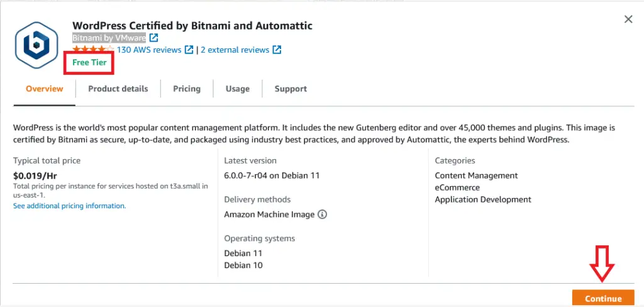Click Debian 10 under Operating systems
This screenshot has height=307, width=644.
(x=243, y=265)
